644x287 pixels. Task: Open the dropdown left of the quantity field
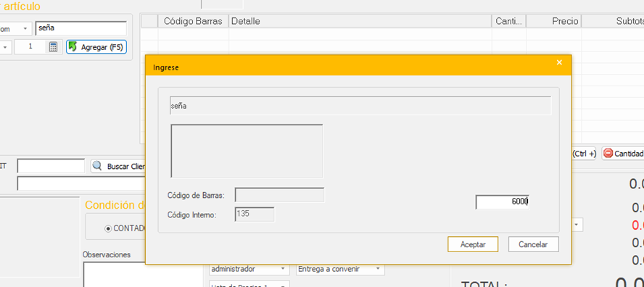coord(5,47)
